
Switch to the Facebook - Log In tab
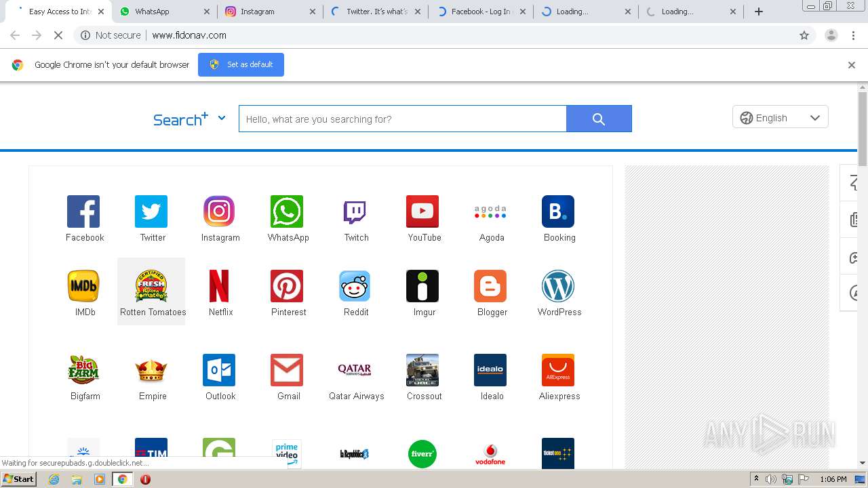[x=480, y=12]
